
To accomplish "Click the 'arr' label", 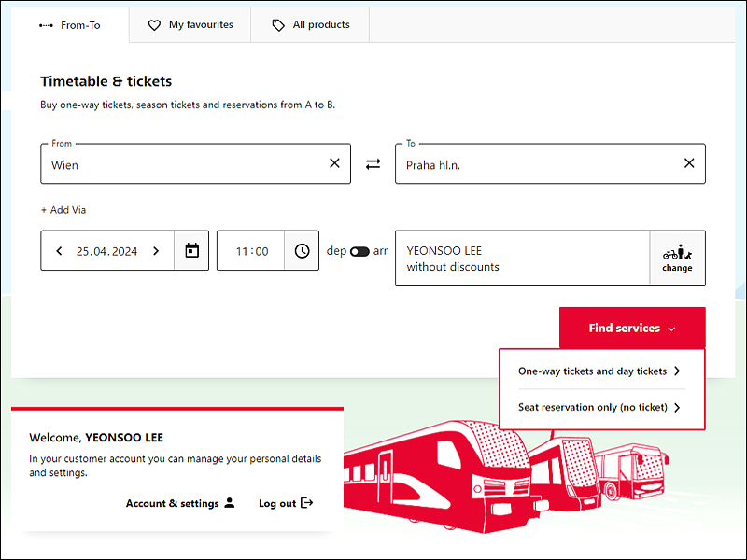I will (380, 251).
